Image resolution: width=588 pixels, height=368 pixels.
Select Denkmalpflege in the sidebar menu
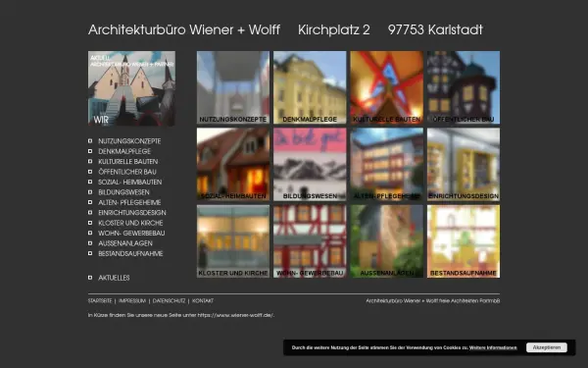[x=124, y=151]
